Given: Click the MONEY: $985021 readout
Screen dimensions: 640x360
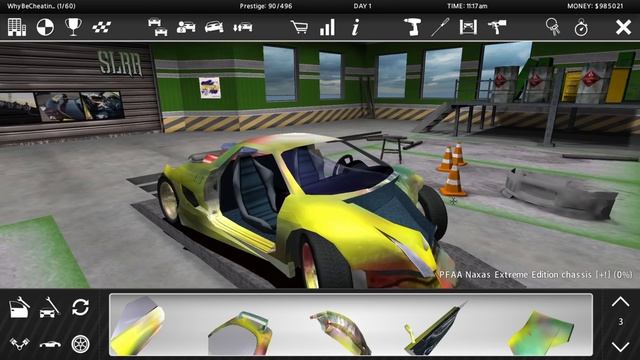Looking at the screenshot, I should [x=595, y=6].
